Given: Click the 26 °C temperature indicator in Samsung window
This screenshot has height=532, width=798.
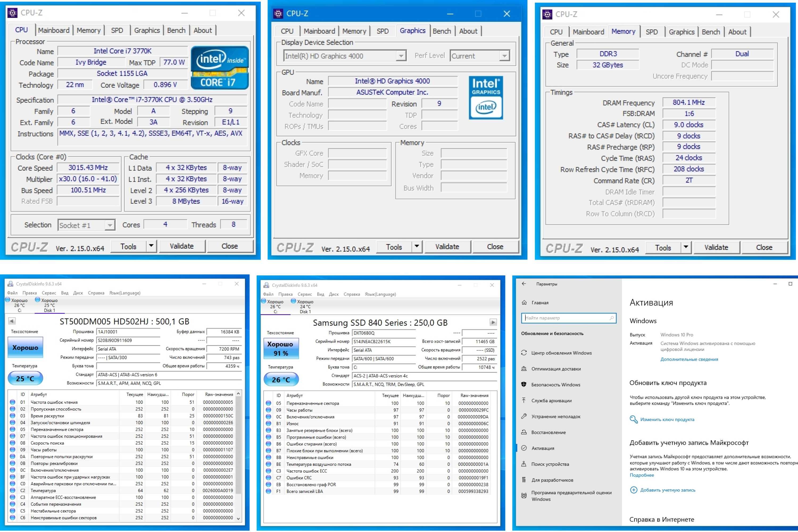Looking at the screenshot, I should tap(281, 379).
